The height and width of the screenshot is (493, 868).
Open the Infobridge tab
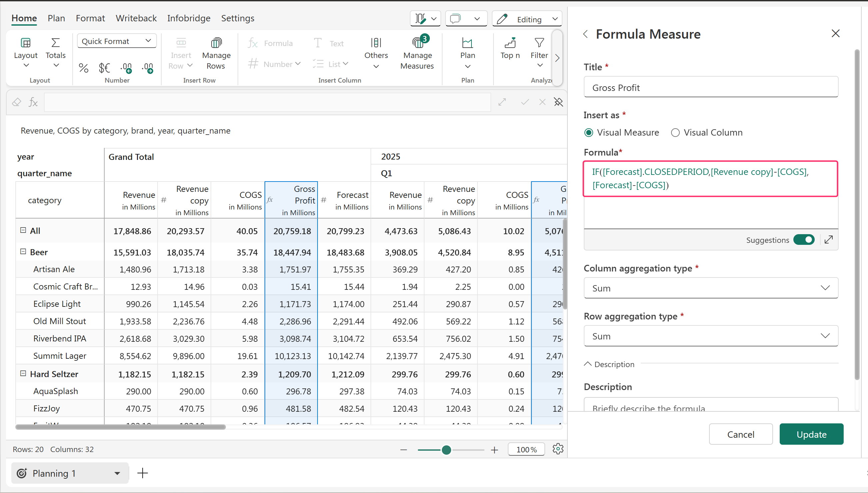pyautogui.click(x=189, y=18)
